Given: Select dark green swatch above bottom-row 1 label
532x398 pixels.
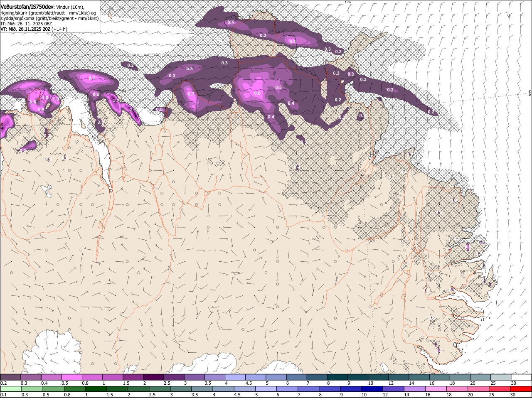Looking at the screenshot, I should tap(96, 389).
